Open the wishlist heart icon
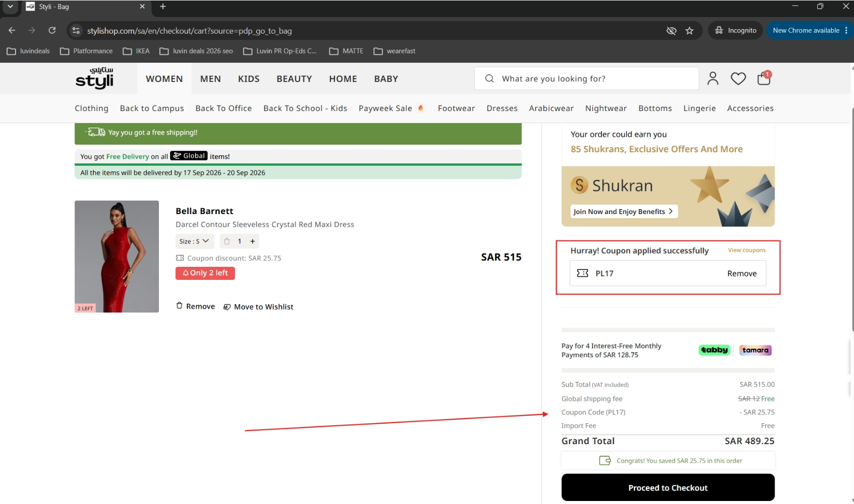The image size is (854, 504). tap(738, 78)
